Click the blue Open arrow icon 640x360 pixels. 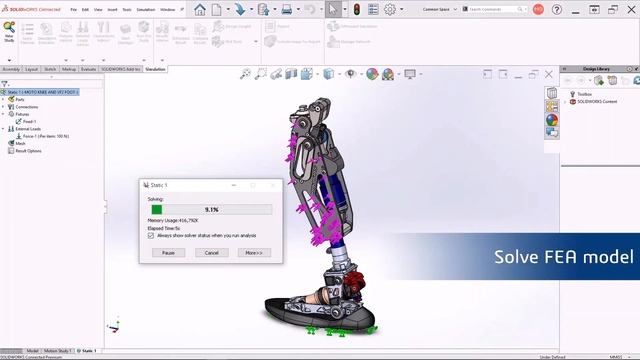coord(240,9)
